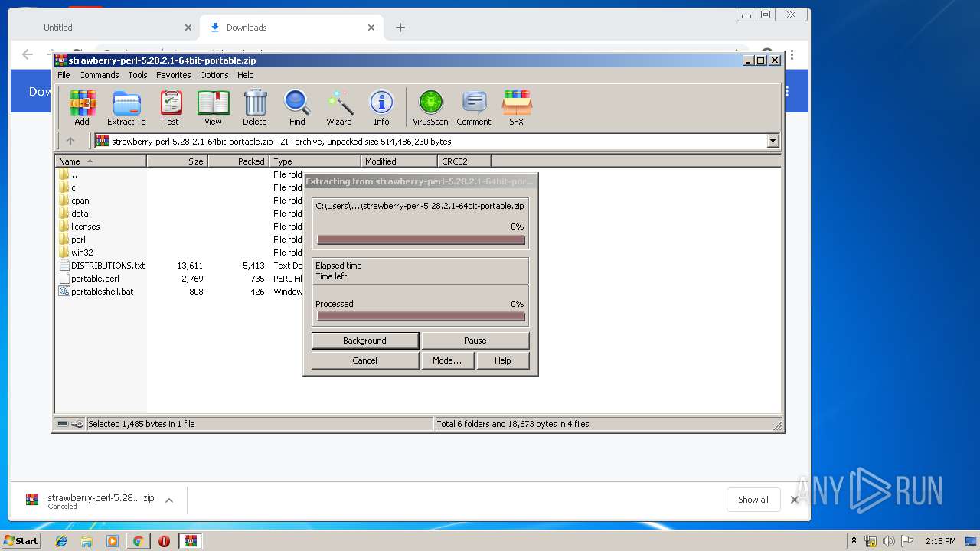The width and height of the screenshot is (980, 551).
Task: Expand the download item options chevron
Action: (169, 500)
